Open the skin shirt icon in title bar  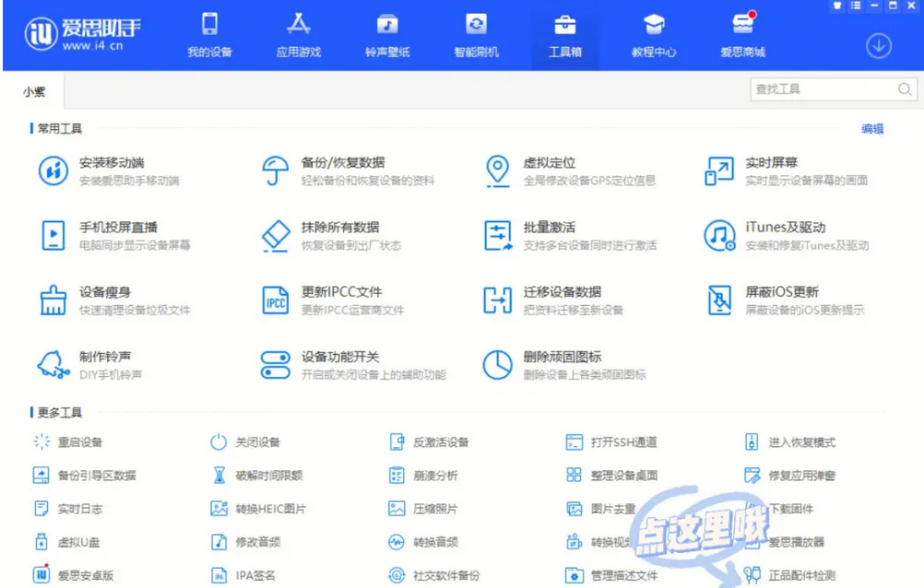tap(836, 6)
